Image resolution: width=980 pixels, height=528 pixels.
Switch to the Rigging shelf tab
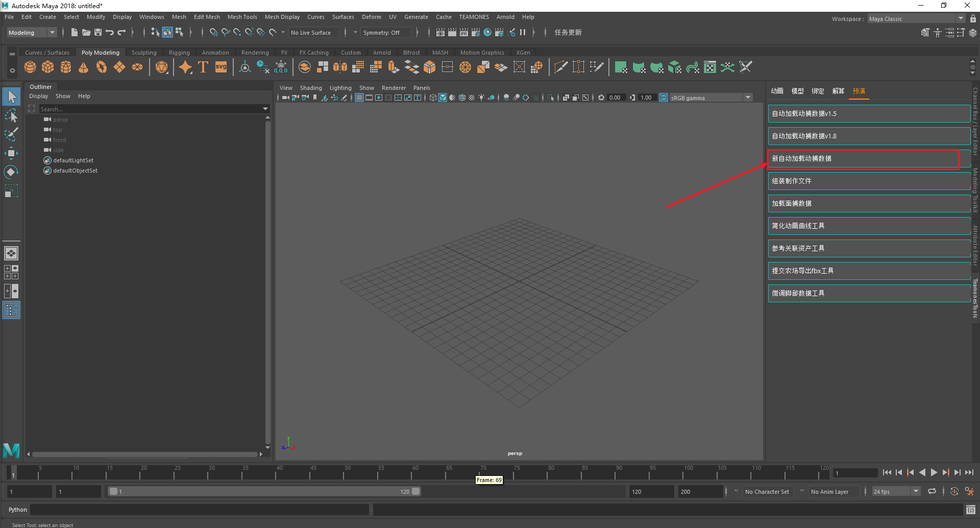(x=179, y=53)
